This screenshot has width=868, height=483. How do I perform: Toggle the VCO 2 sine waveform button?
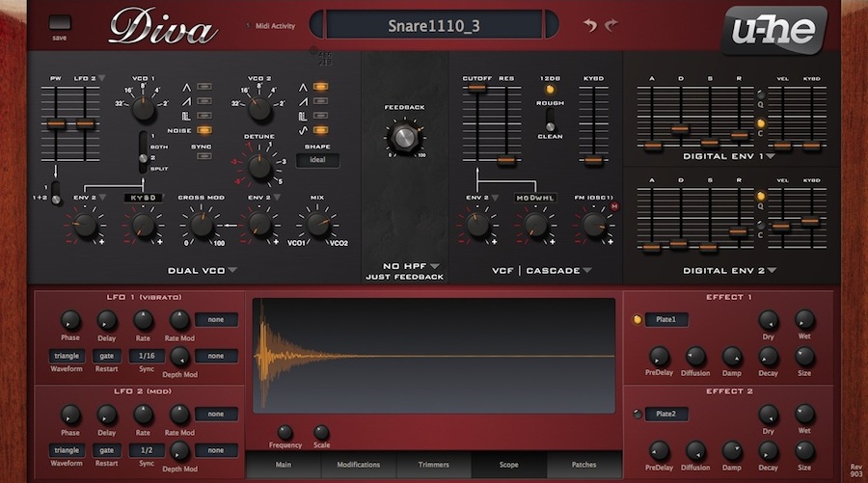(x=320, y=130)
